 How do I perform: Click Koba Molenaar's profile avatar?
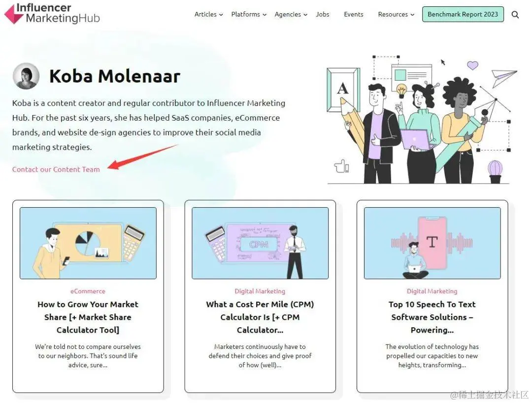pos(26,76)
